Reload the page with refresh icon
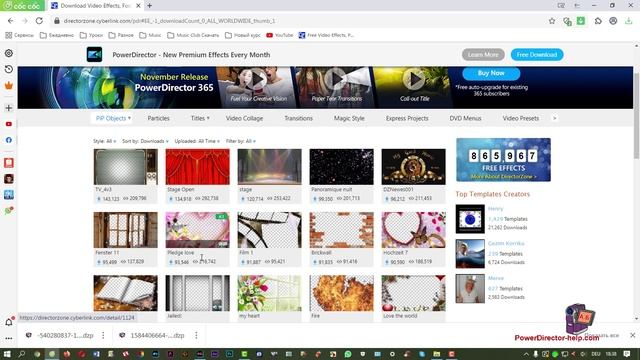The width and height of the screenshot is (640, 360). point(39,21)
